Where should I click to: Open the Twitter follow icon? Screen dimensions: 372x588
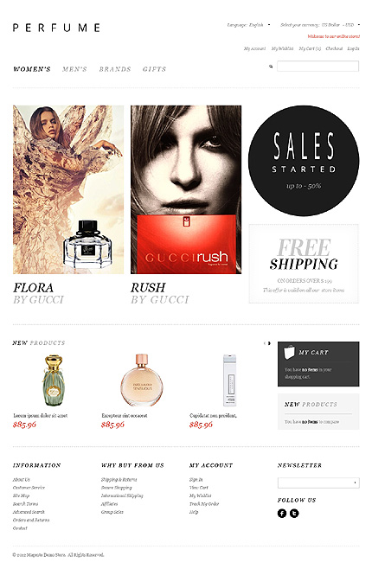point(294,514)
